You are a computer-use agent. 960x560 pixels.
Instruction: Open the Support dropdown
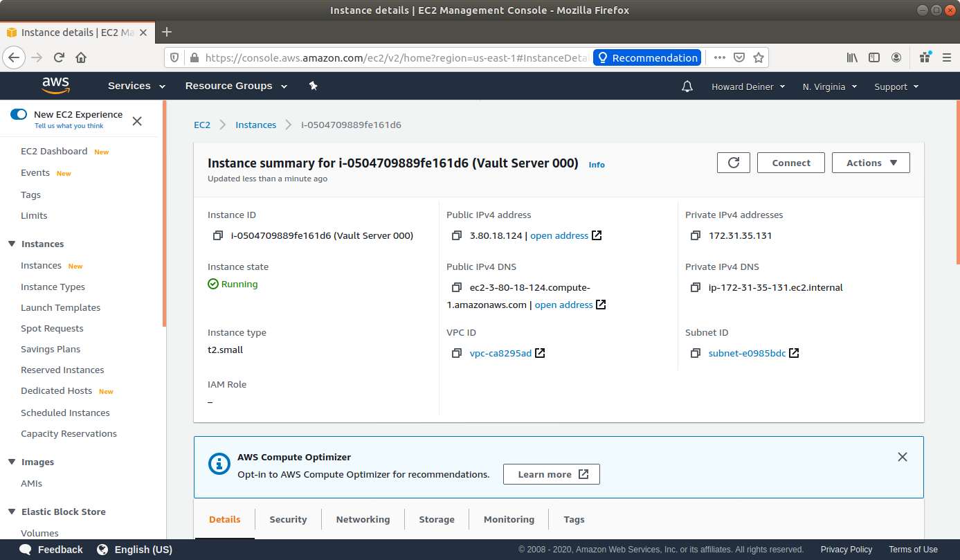point(896,87)
